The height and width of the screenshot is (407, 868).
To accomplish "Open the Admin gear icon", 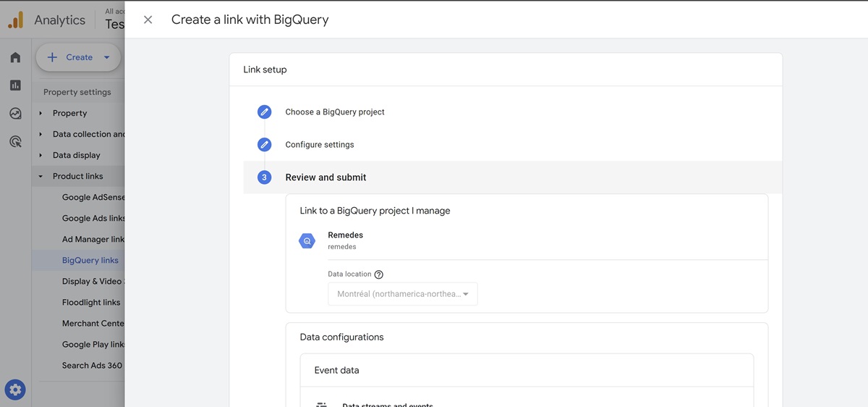I will pos(15,390).
